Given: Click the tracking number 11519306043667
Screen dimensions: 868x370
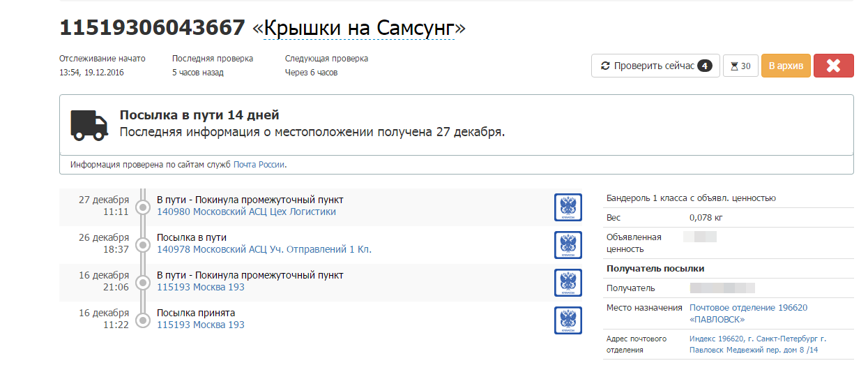Looking at the screenshot, I should (152, 28).
